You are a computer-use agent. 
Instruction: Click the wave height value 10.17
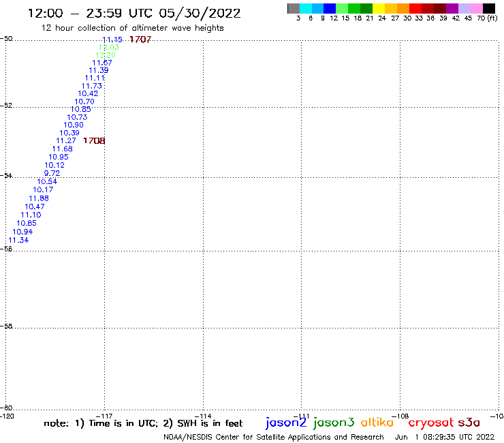point(43,189)
